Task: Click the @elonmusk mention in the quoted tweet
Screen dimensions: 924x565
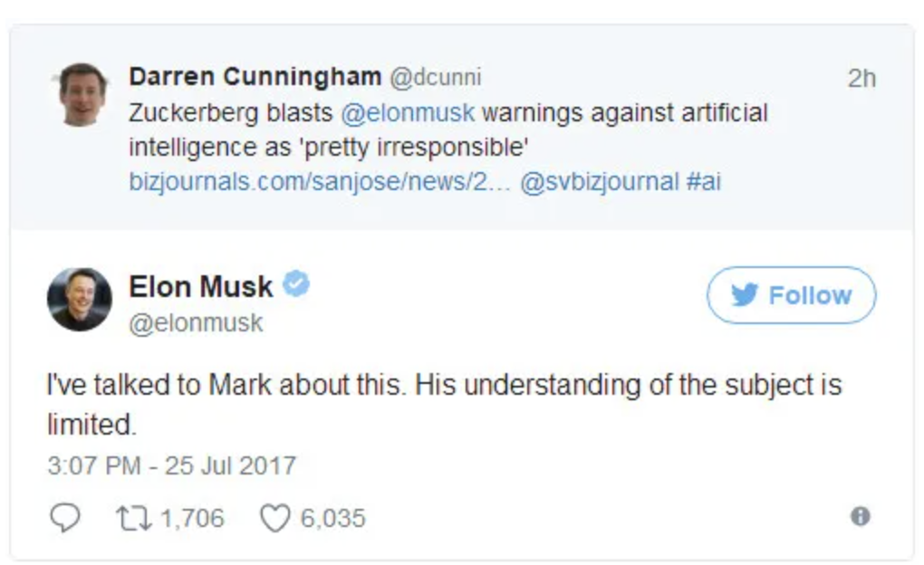Action: tap(408, 113)
